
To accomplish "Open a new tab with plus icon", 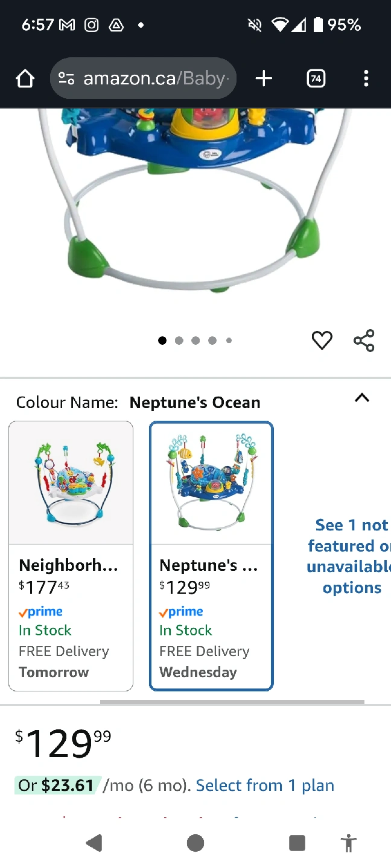I will click(x=264, y=78).
